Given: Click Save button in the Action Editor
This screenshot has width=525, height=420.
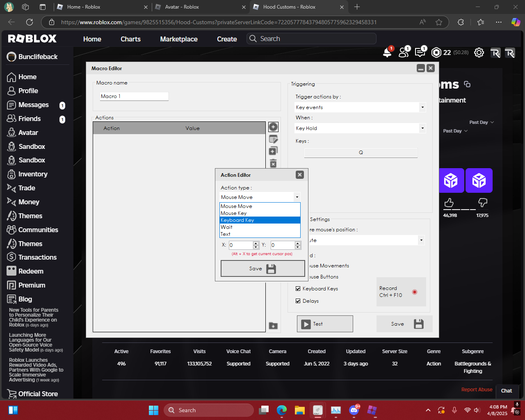Looking at the screenshot, I should (262, 269).
